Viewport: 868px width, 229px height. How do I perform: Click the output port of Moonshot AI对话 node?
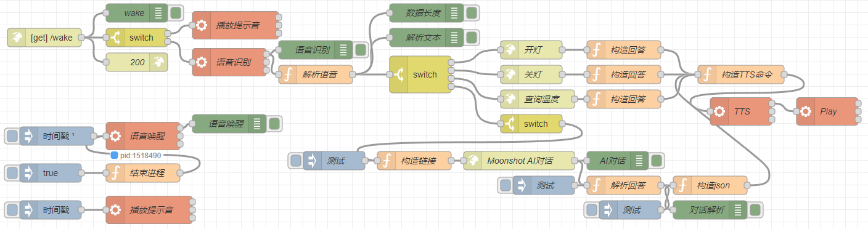(575, 161)
